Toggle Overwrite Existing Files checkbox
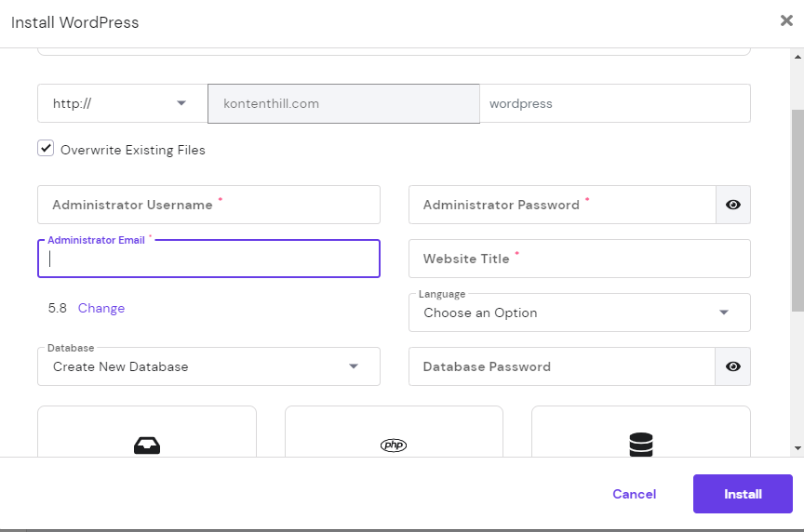This screenshot has width=804, height=532. coord(46,149)
